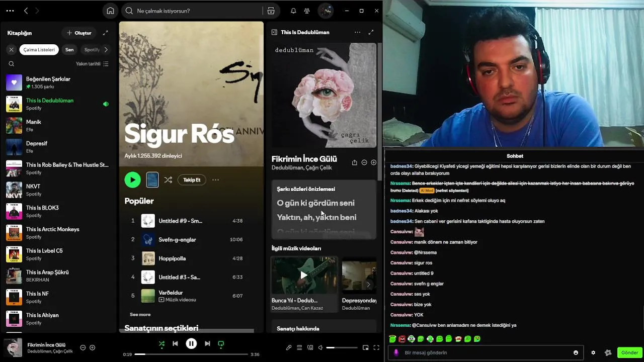This screenshot has width=644, height=362.
Task: Open now playing panel three-dot menu
Action: (x=357, y=32)
